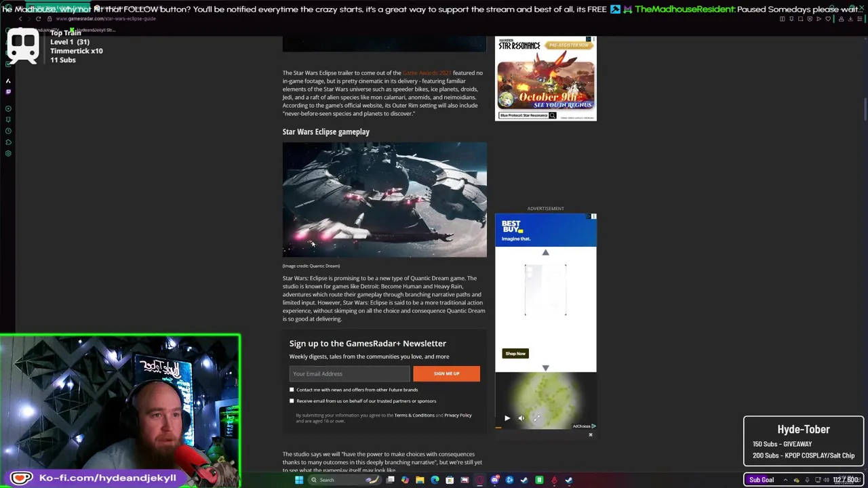
Task: Click the browser address bar URL
Action: pyautogui.click(x=106, y=19)
